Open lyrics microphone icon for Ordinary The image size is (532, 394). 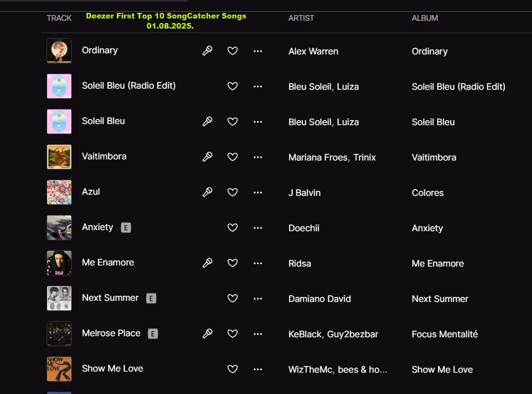point(207,51)
